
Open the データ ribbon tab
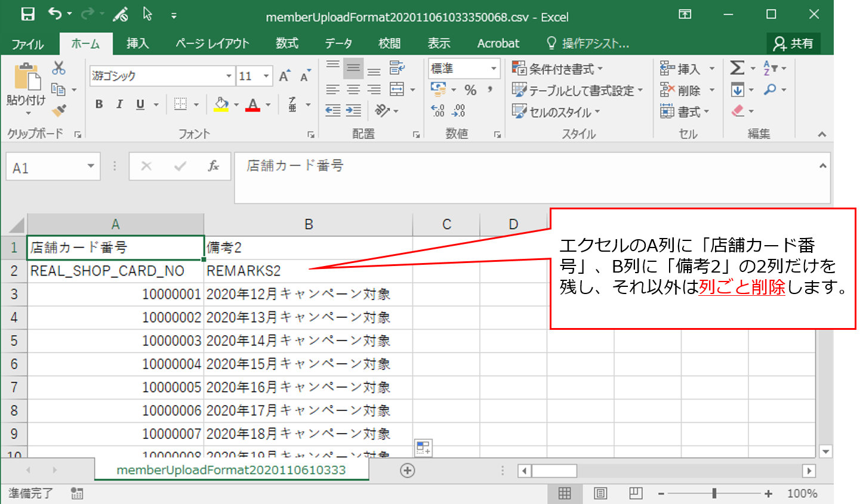[338, 44]
